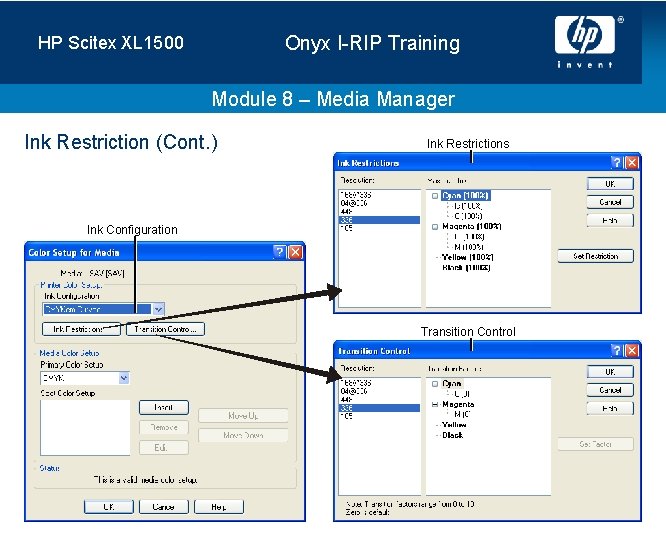This screenshot has width=666, height=539.
Task: Click the Help button in Ink Restrictions dialog
Action: click(610, 220)
